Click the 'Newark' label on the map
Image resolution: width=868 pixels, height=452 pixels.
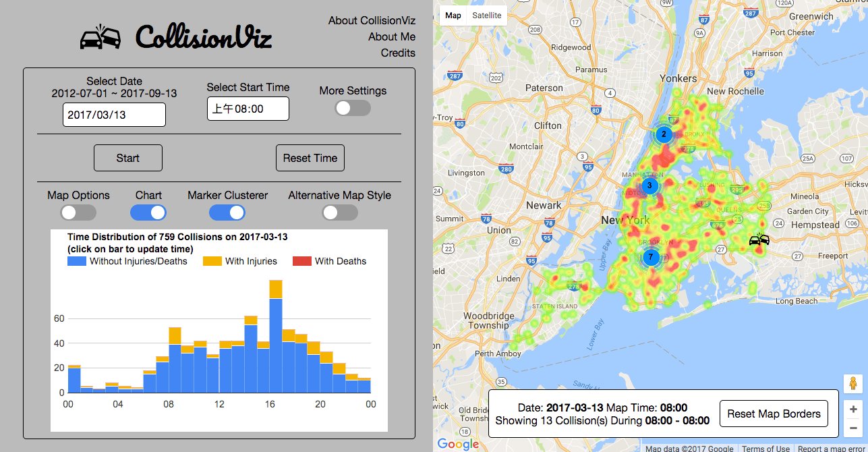544,205
